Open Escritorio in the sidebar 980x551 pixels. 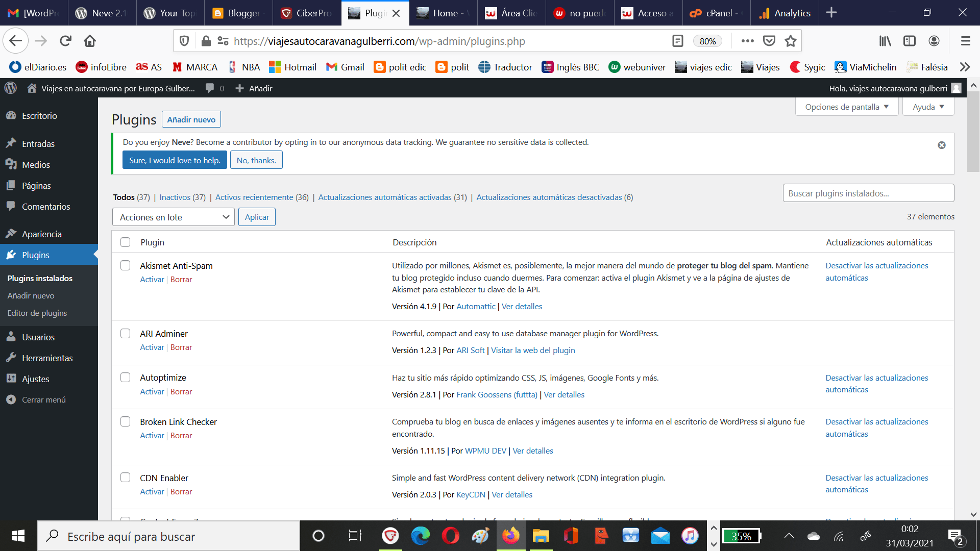(39, 116)
